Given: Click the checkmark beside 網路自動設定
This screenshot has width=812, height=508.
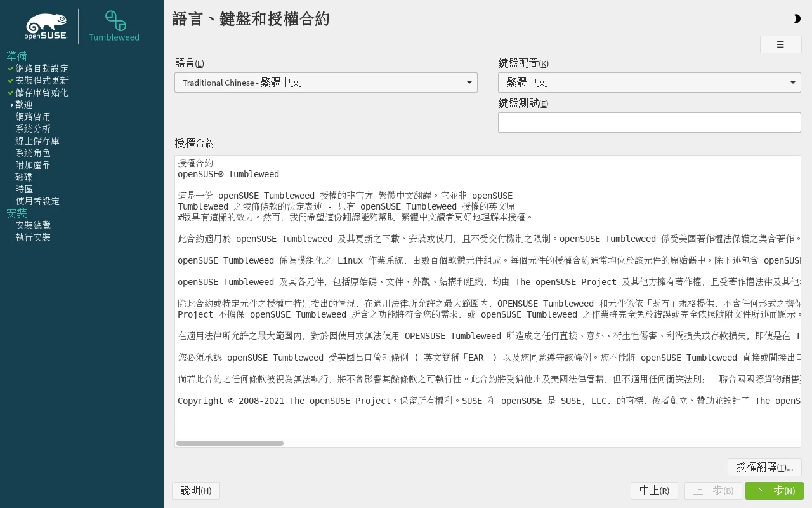Looking at the screenshot, I should 11,69.
